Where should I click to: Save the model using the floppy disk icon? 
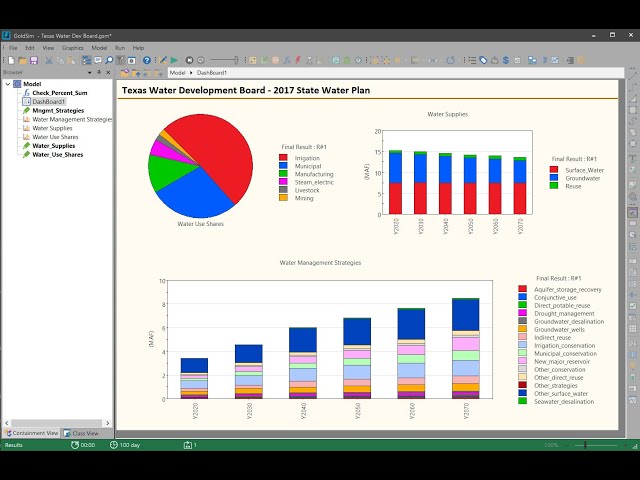(34, 60)
